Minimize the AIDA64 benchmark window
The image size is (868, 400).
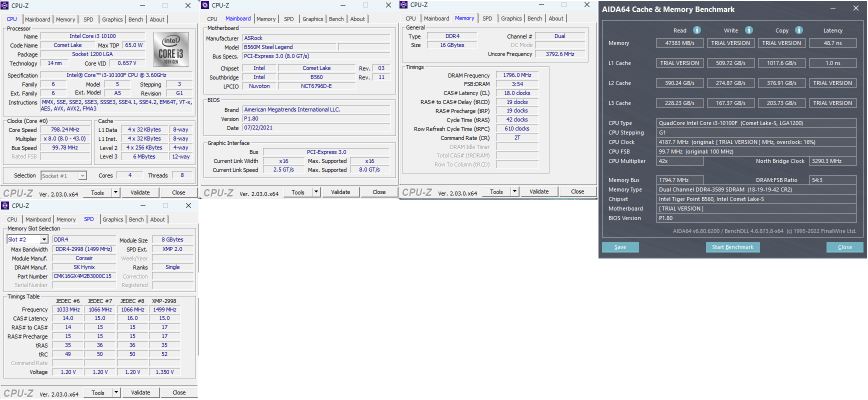[833, 8]
